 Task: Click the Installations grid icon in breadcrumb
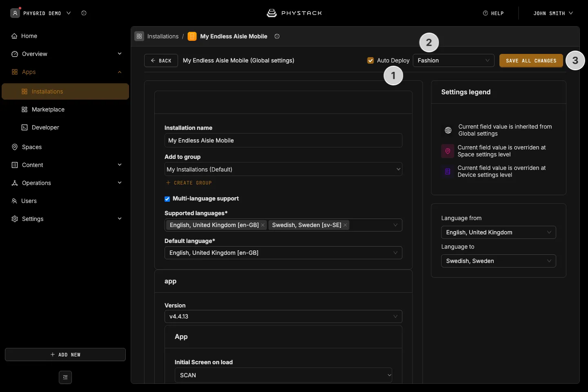[x=139, y=36]
